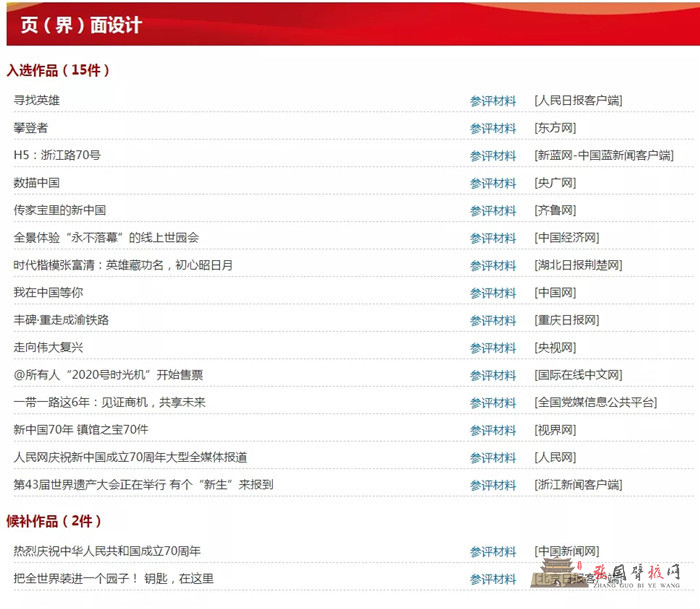Click the title 寻找英雄
Screen dimensions: 700x609
click(37, 100)
